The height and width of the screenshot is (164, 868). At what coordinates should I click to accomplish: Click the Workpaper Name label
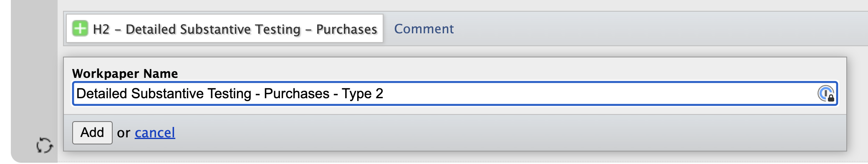click(125, 74)
